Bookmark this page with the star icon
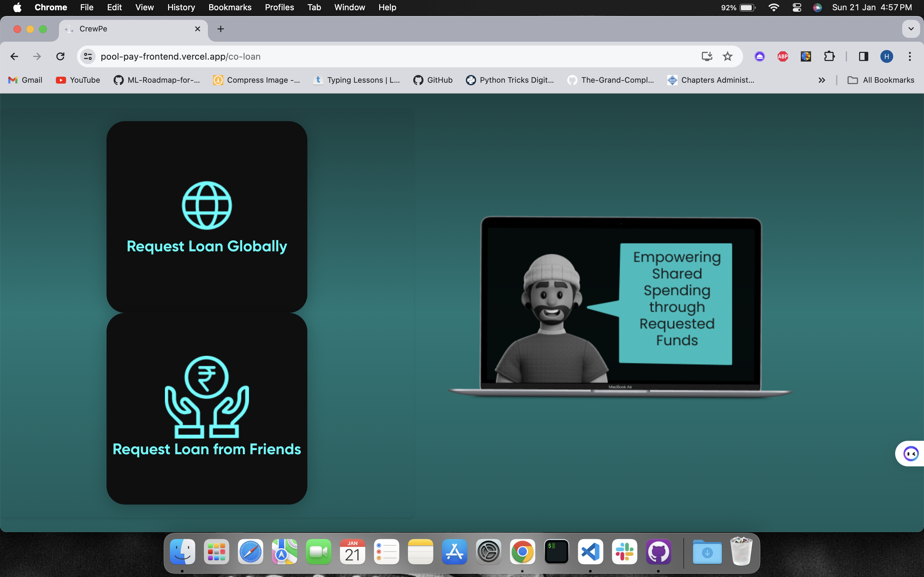 click(727, 56)
